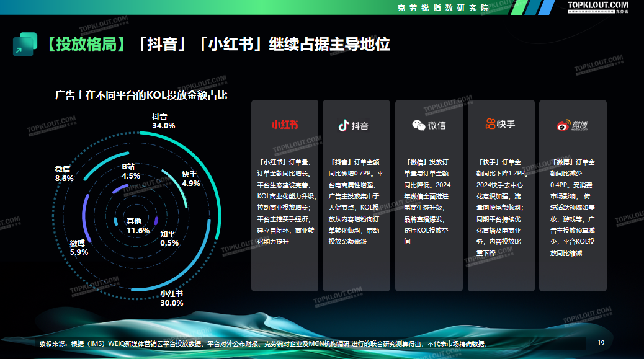Image resolution: width=644 pixels, height=359 pixels.
Task: Click the page number 19
Action: click(x=601, y=343)
